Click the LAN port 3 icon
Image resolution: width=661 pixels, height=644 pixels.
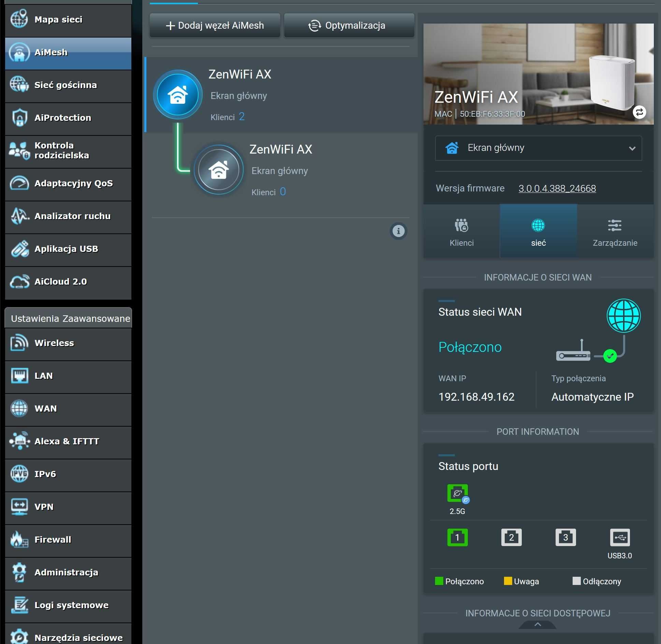[x=565, y=537]
